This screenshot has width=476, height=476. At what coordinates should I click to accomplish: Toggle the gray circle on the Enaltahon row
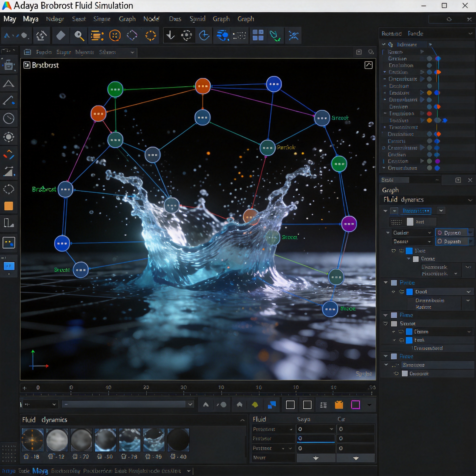click(429, 65)
